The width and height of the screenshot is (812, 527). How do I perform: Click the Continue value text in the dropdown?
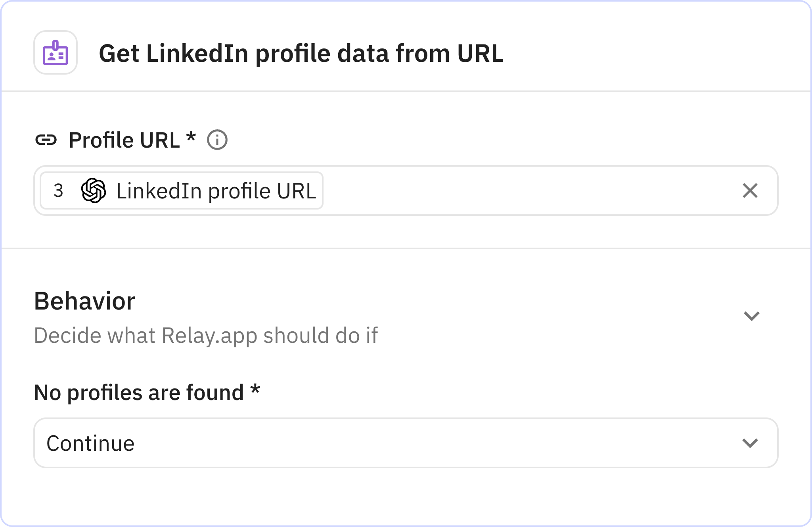coord(90,443)
